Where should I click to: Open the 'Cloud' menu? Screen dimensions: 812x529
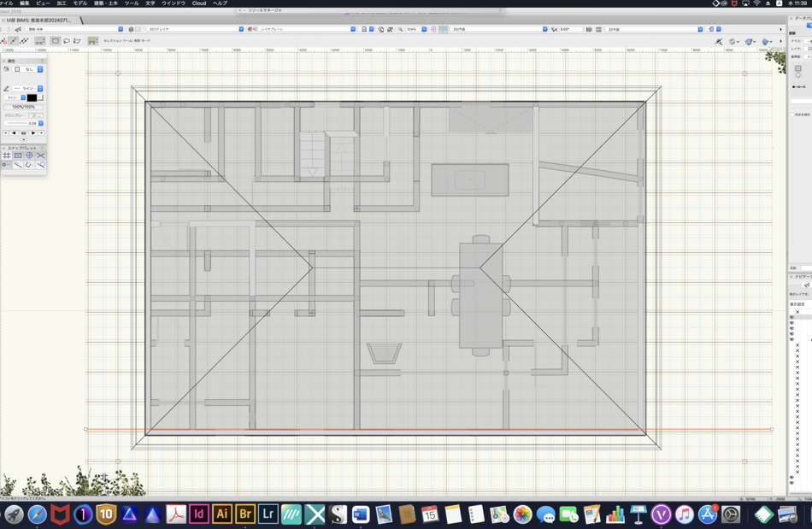198,3
